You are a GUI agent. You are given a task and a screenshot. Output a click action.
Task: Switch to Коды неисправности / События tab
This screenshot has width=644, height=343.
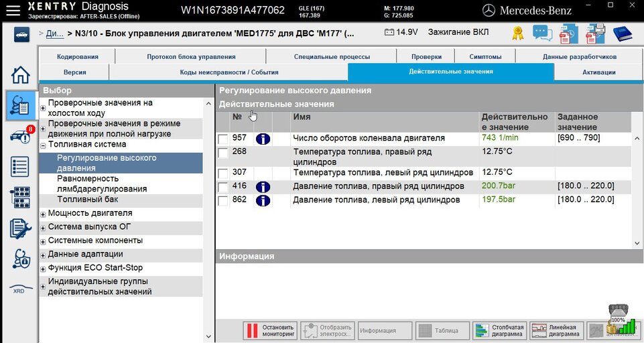[229, 72]
